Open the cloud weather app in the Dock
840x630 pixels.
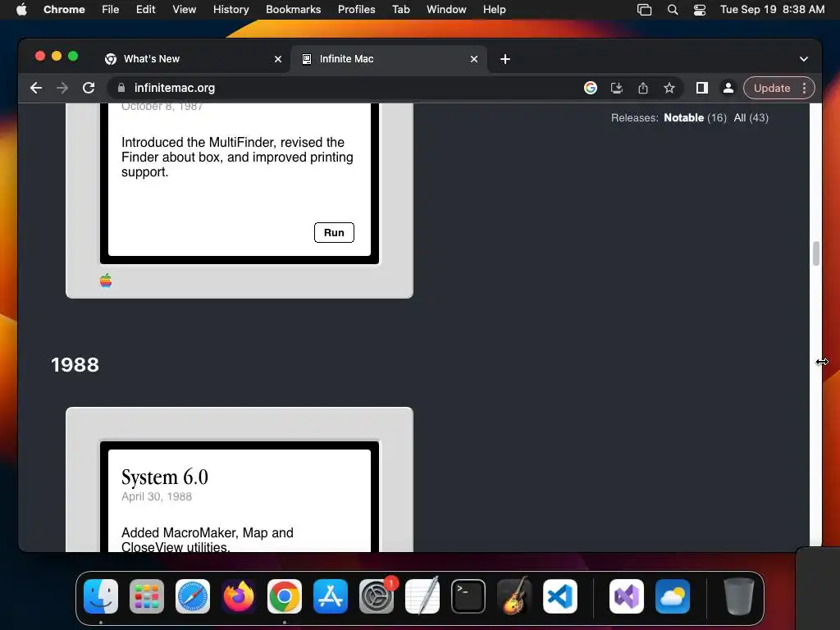pyautogui.click(x=673, y=596)
